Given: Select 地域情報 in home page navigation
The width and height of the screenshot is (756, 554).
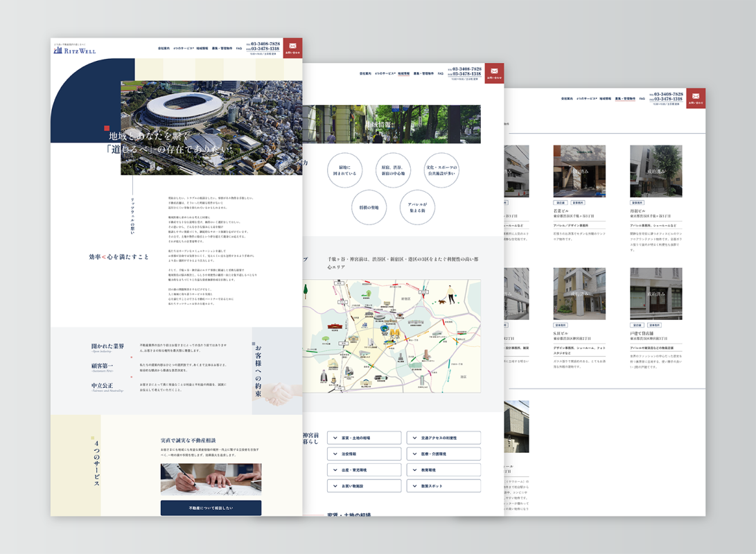Looking at the screenshot, I should 202,48.
